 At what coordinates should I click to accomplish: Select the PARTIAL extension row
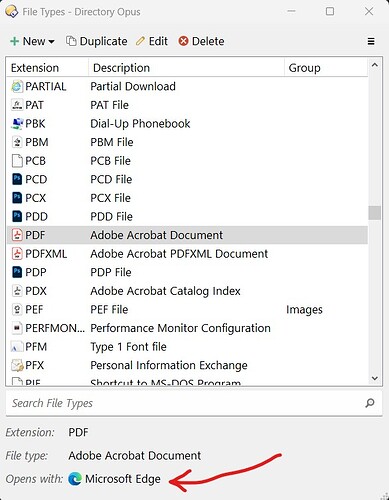pos(187,87)
